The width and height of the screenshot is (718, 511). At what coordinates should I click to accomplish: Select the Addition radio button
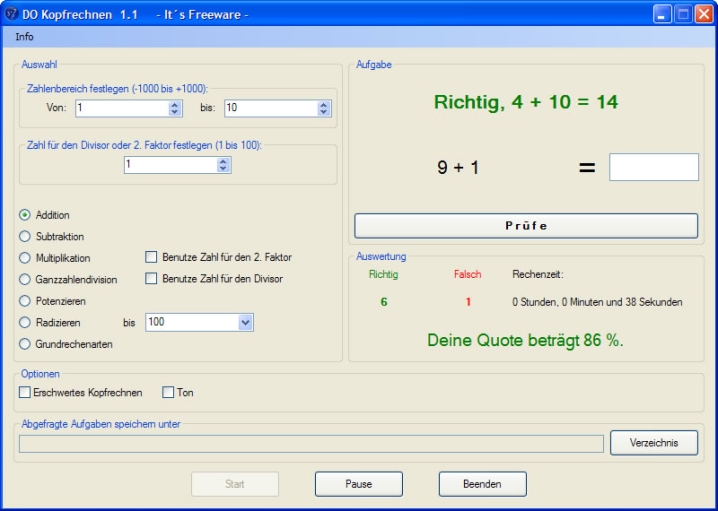(25, 215)
